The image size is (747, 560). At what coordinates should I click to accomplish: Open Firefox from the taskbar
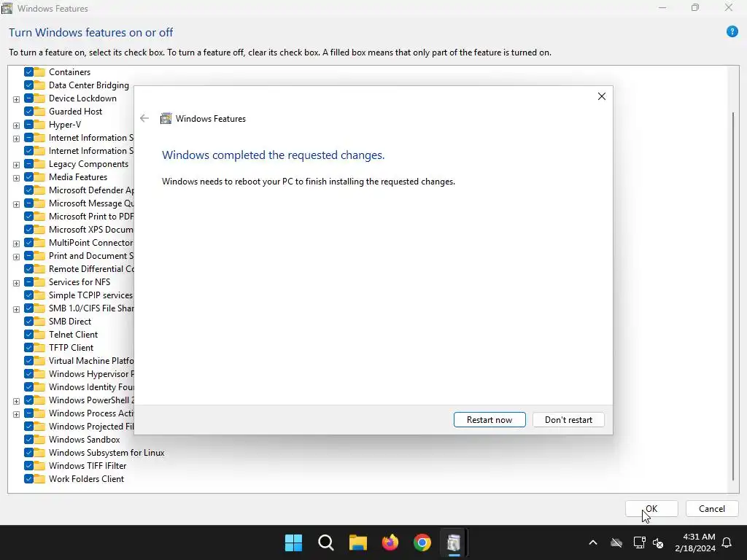pos(390,542)
